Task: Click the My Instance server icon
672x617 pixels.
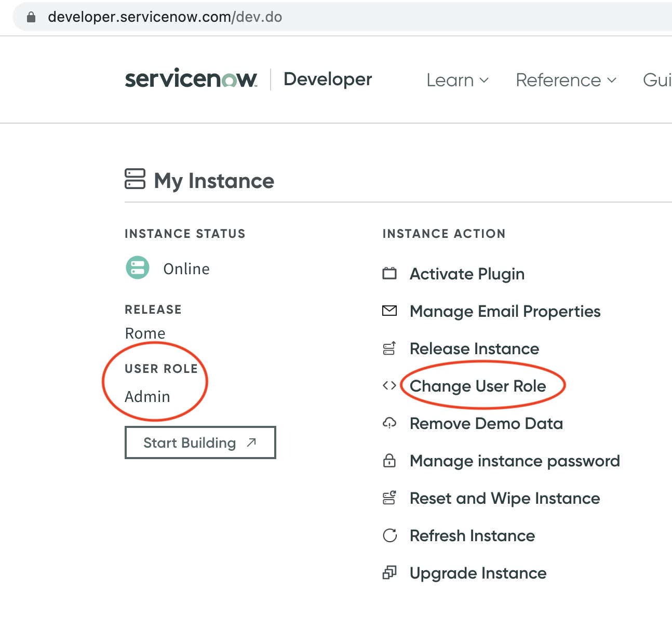Action: coord(135,179)
